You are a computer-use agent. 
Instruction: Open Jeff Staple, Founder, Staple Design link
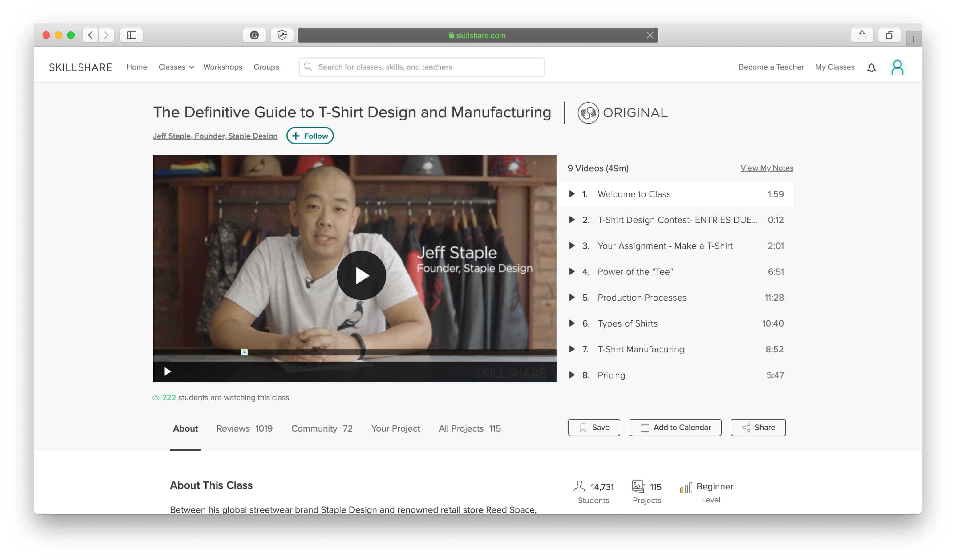pyautogui.click(x=215, y=136)
